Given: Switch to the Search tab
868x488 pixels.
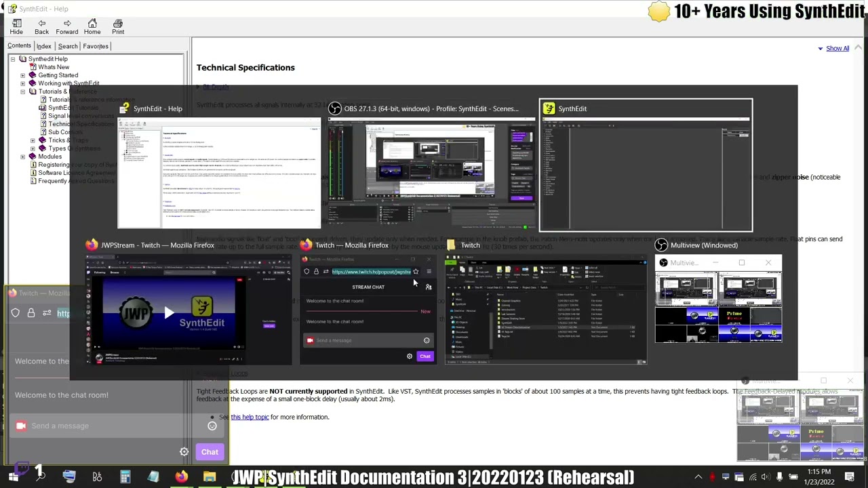Looking at the screenshot, I should [x=68, y=46].
